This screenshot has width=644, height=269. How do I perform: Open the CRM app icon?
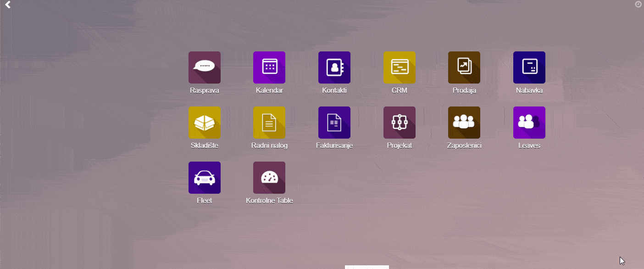point(399,67)
